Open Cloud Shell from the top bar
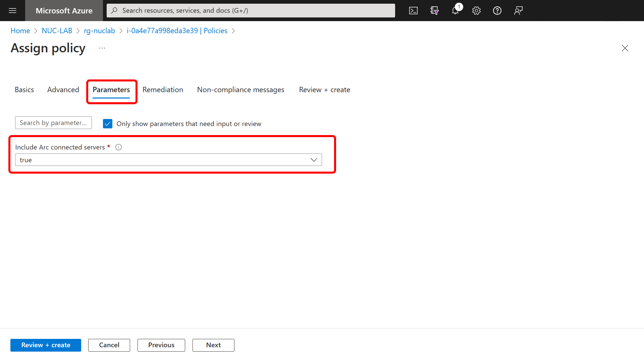 pyautogui.click(x=413, y=10)
